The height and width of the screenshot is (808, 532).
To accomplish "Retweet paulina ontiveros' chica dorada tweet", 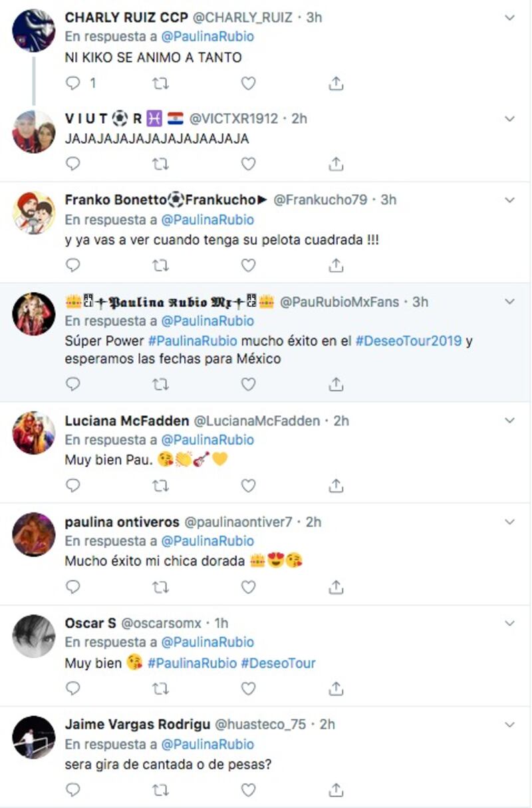I will 160,587.
